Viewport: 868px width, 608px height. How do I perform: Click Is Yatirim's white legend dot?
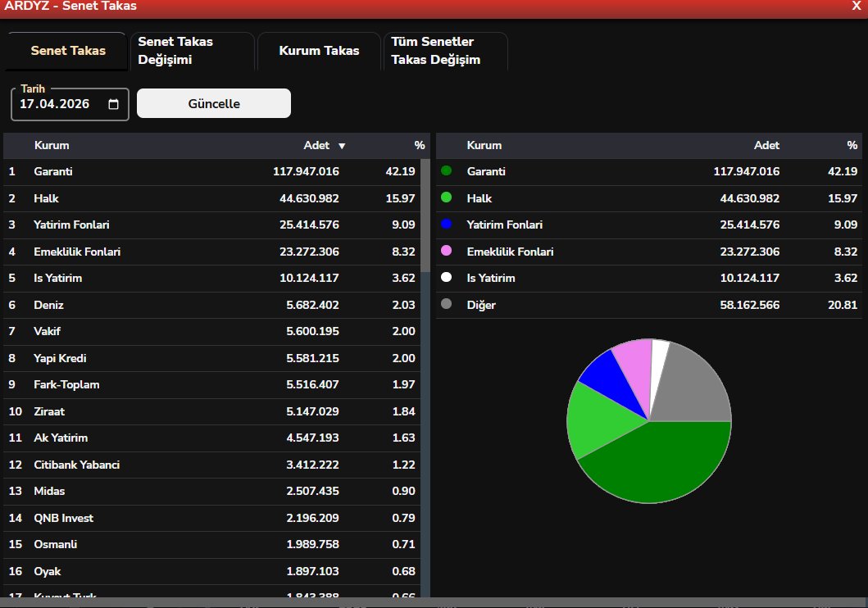(446, 277)
